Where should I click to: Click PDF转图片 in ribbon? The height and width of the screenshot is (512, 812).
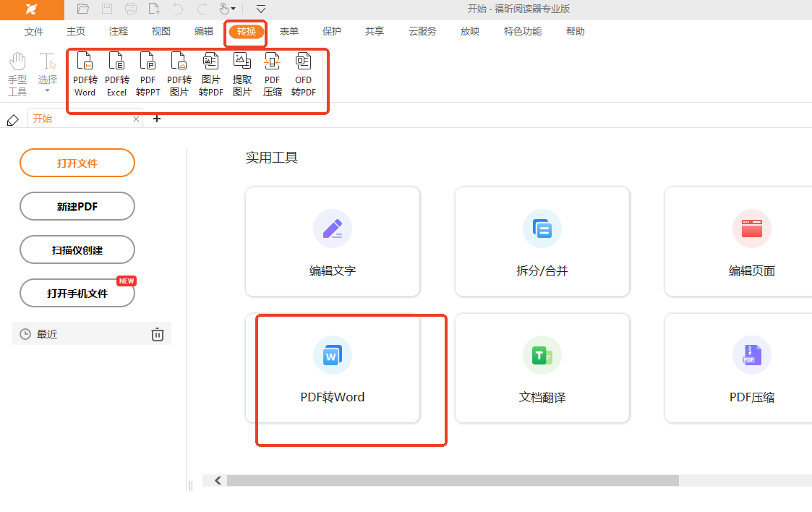[x=179, y=74]
